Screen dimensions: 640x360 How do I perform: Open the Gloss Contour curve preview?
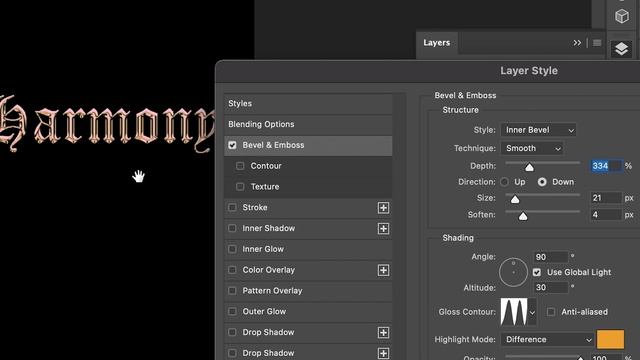[514, 312]
